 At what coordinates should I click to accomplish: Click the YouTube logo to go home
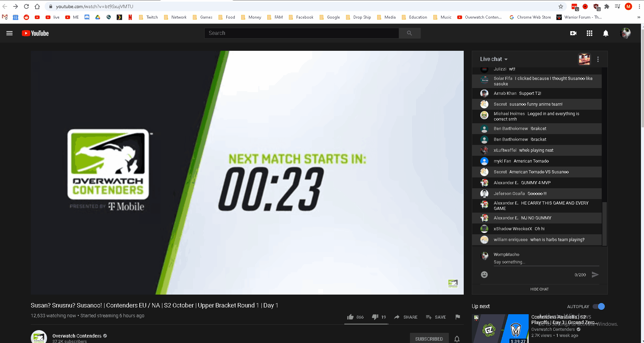pos(35,33)
